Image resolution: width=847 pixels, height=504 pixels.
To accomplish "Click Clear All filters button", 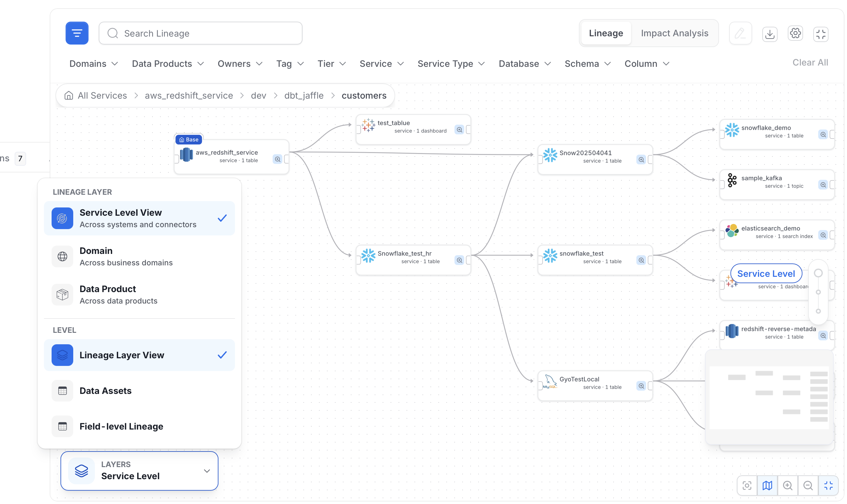I will coord(810,62).
